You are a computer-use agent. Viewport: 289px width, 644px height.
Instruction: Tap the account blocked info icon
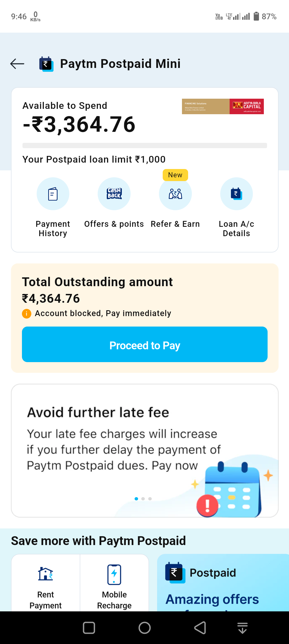26,313
